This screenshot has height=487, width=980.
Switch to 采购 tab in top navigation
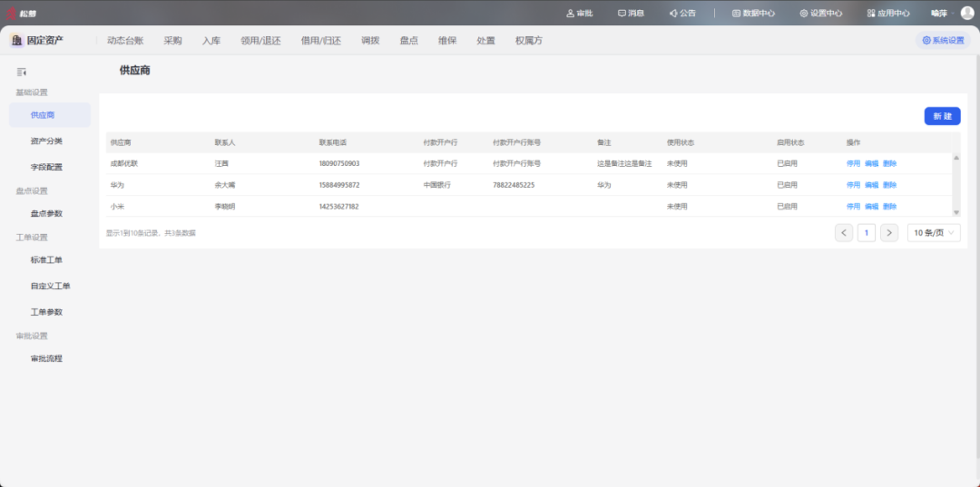(x=172, y=41)
